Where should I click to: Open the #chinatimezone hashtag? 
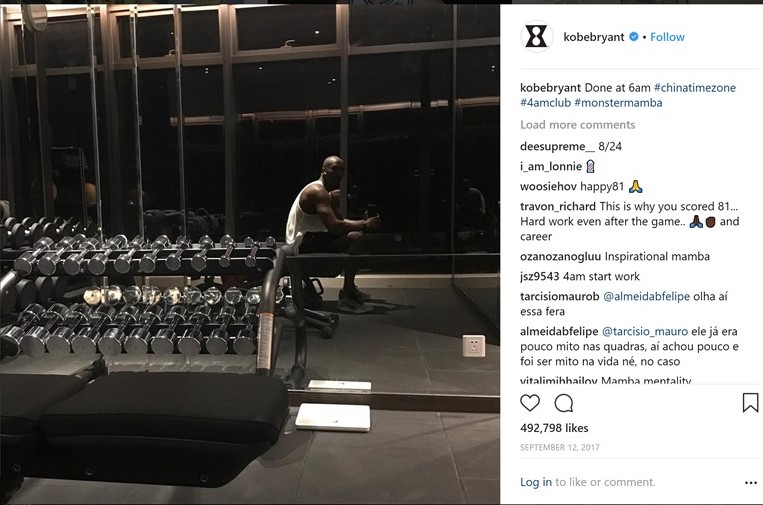[695, 88]
